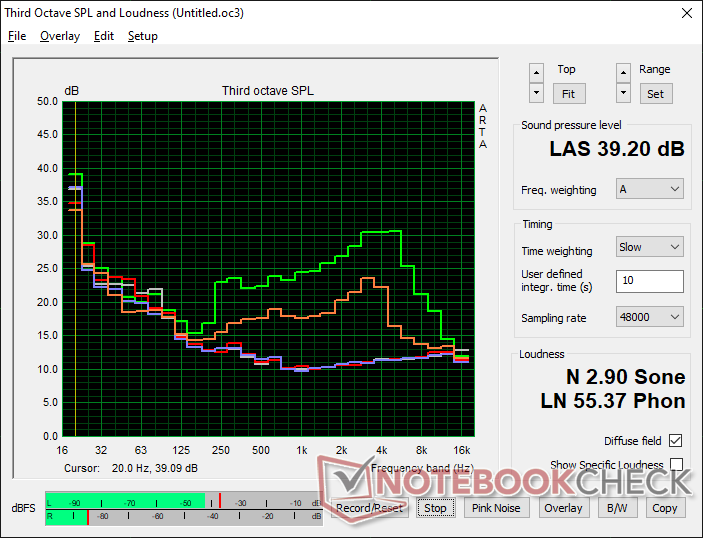
Task: Open the Setup menu
Action: 143,36
